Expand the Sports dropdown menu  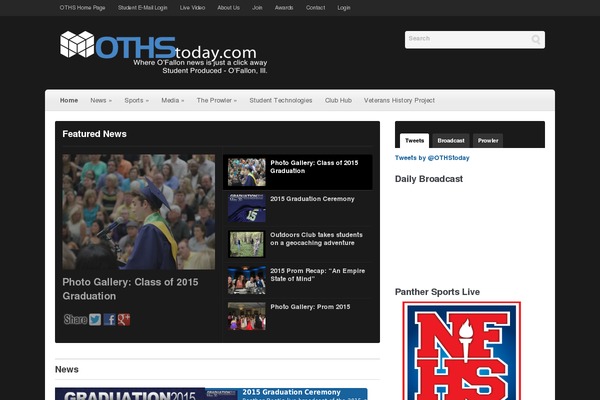pyautogui.click(x=136, y=100)
